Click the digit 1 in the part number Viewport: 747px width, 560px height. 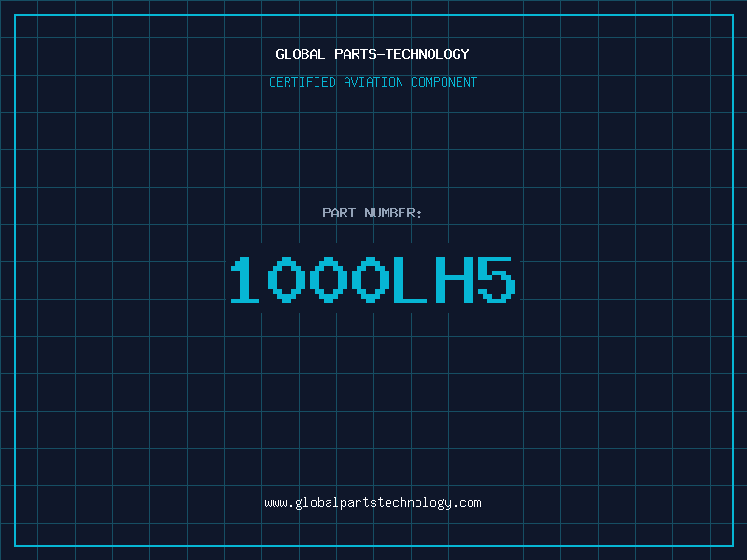[245, 280]
